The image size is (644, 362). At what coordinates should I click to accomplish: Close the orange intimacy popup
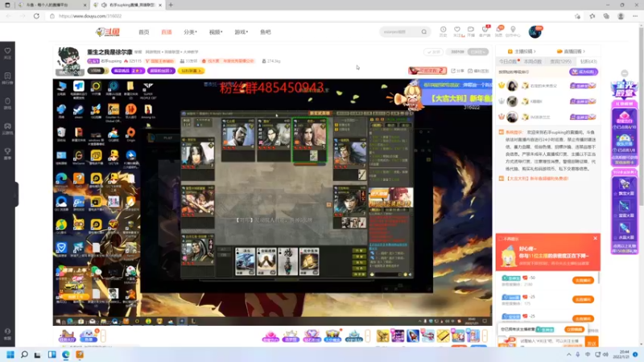(595, 238)
